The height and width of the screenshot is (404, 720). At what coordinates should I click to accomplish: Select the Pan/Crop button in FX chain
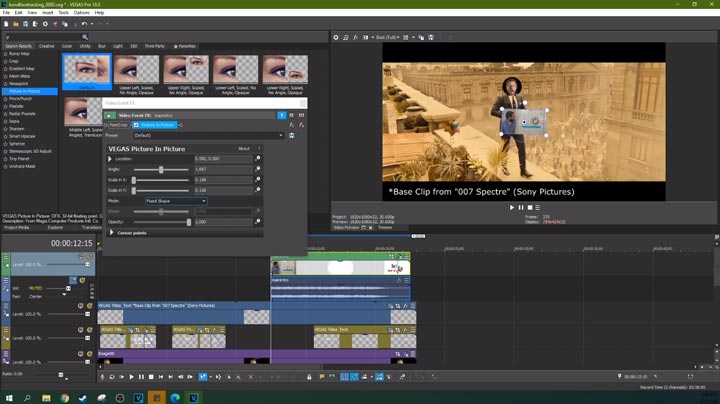pos(118,125)
